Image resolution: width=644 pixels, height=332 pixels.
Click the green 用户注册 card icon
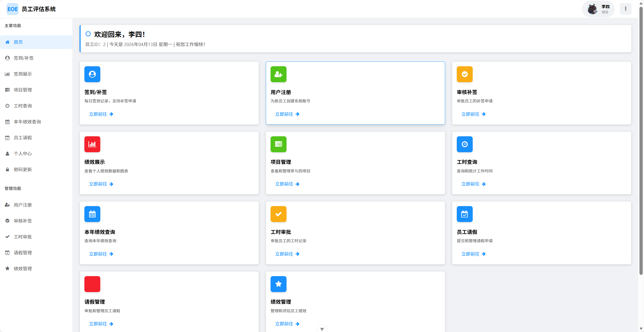[x=278, y=74]
